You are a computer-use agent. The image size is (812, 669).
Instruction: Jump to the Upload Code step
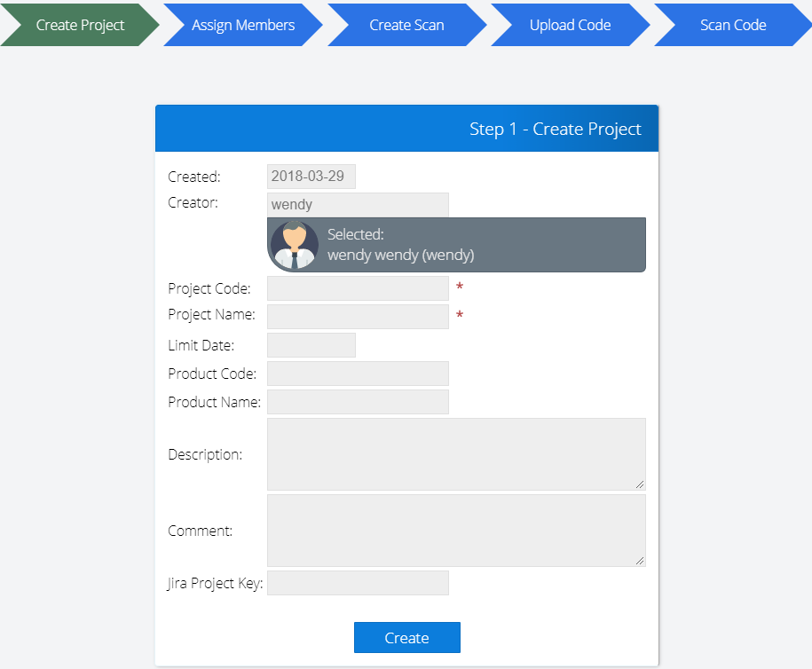(570, 25)
